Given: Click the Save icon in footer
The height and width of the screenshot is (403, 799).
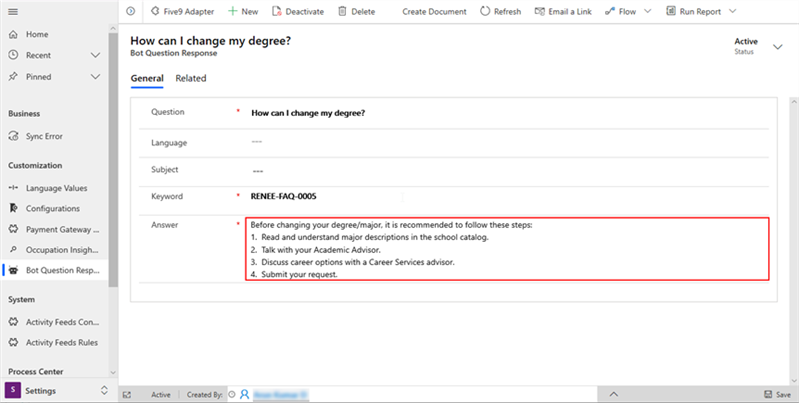Looking at the screenshot, I should point(776,395).
